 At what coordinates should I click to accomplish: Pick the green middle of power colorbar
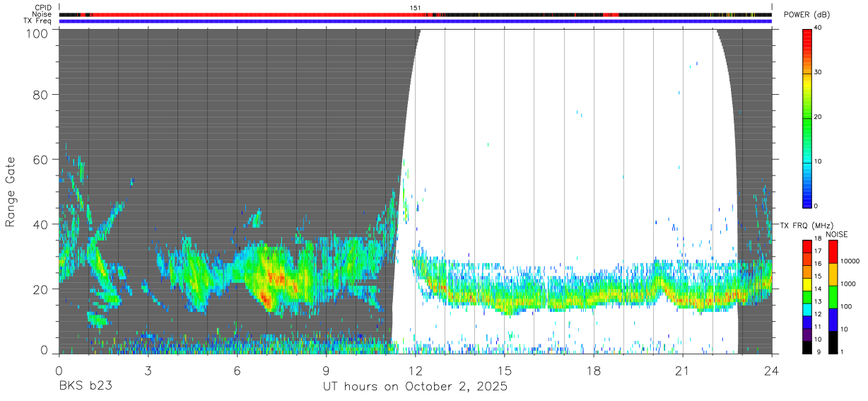807,117
